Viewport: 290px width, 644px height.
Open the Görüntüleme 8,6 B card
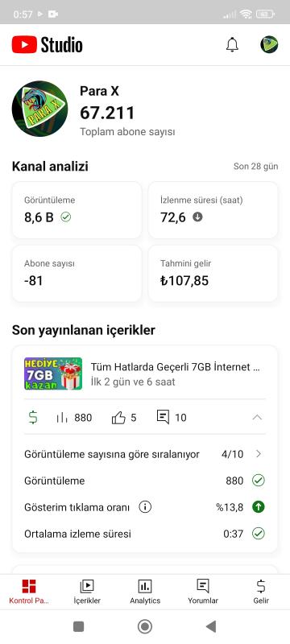click(77, 210)
